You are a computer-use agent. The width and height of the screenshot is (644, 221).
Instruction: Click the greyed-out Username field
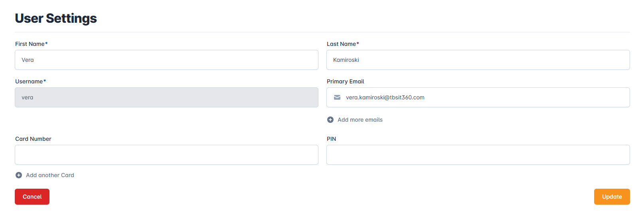[166, 97]
